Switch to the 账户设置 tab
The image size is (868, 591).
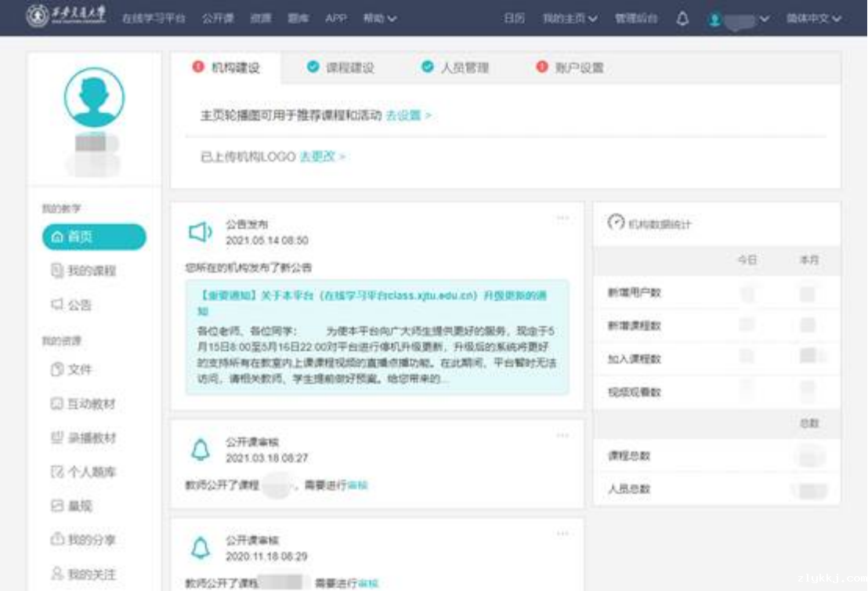(579, 68)
